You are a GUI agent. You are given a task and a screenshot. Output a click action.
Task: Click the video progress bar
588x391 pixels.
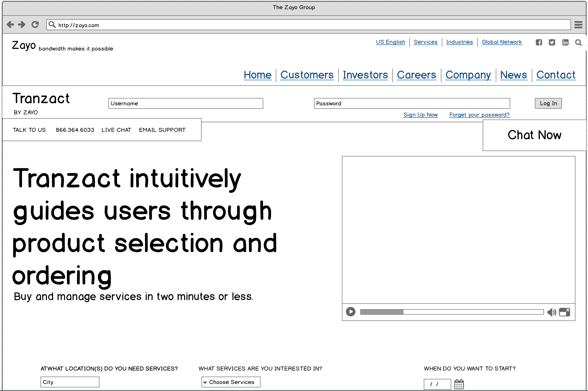pos(452,312)
